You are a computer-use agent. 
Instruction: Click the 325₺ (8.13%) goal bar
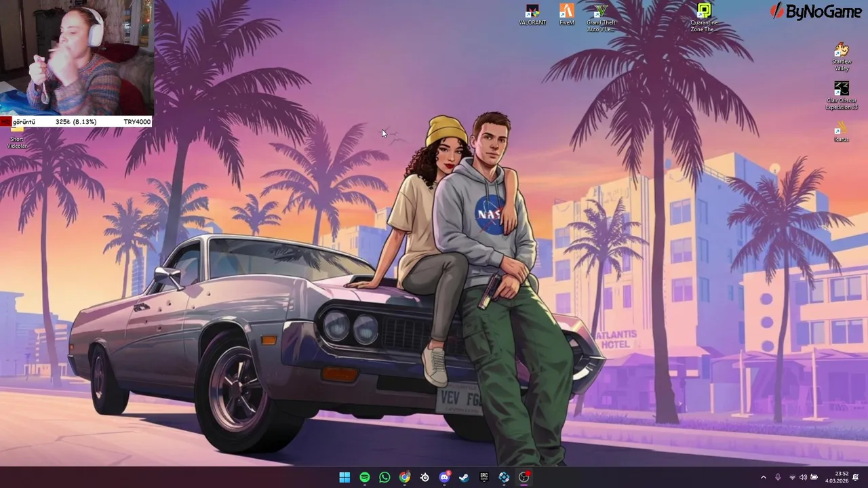click(x=76, y=122)
